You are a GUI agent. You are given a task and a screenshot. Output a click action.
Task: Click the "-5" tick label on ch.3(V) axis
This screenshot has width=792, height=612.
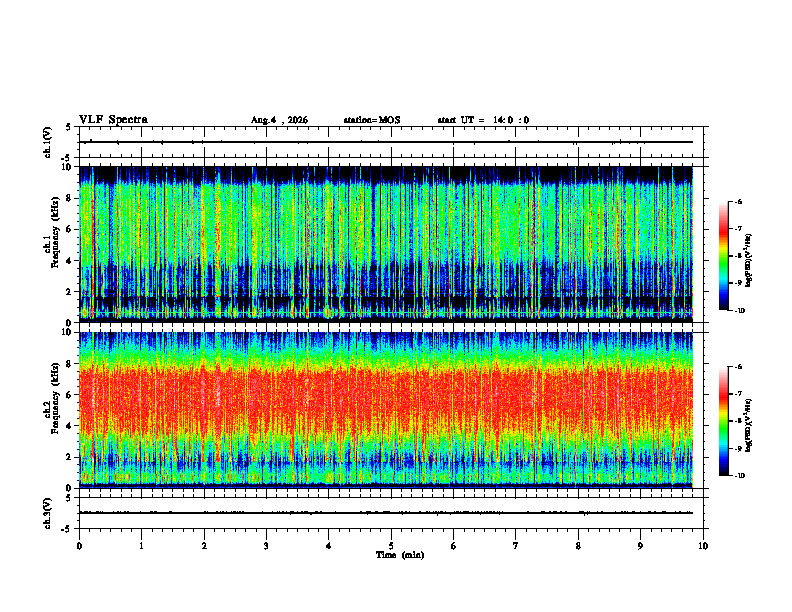(66, 529)
